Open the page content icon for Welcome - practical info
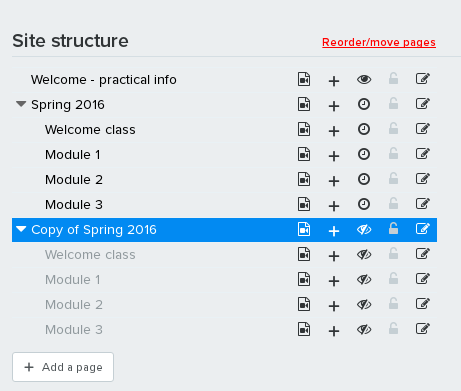The image size is (461, 391). point(304,79)
